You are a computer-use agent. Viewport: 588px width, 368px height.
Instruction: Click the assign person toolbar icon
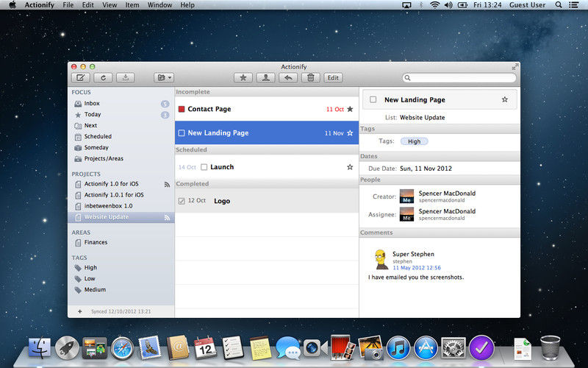pos(266,78)
